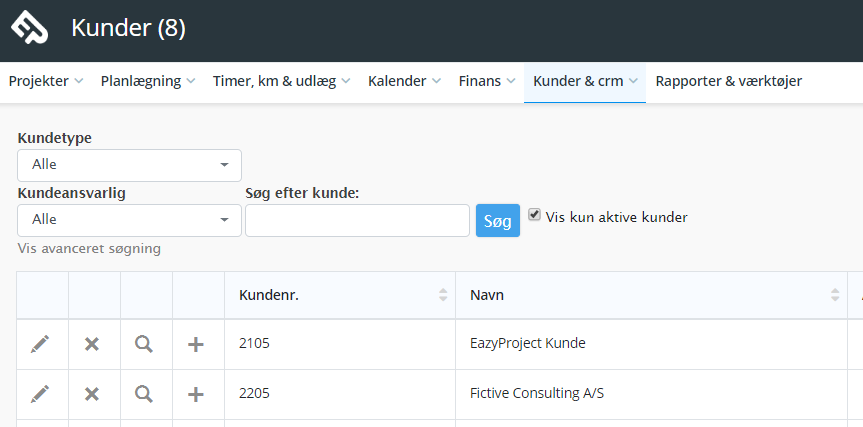Viewport: 863px width, 427px height.
Task: Click the blue Søg button
Action: click(498, 221)
